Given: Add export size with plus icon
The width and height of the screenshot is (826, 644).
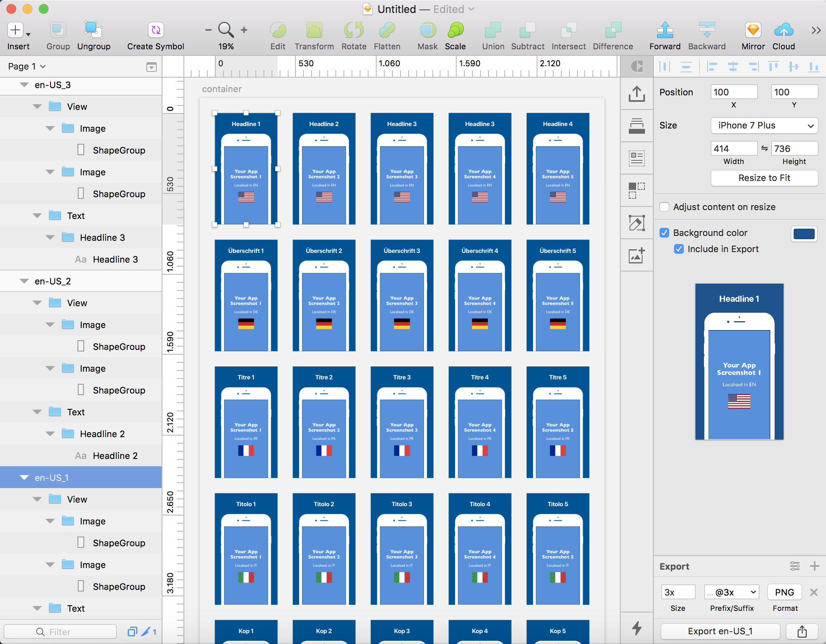Looking at the screenshot, I should (x=815, y=566).
